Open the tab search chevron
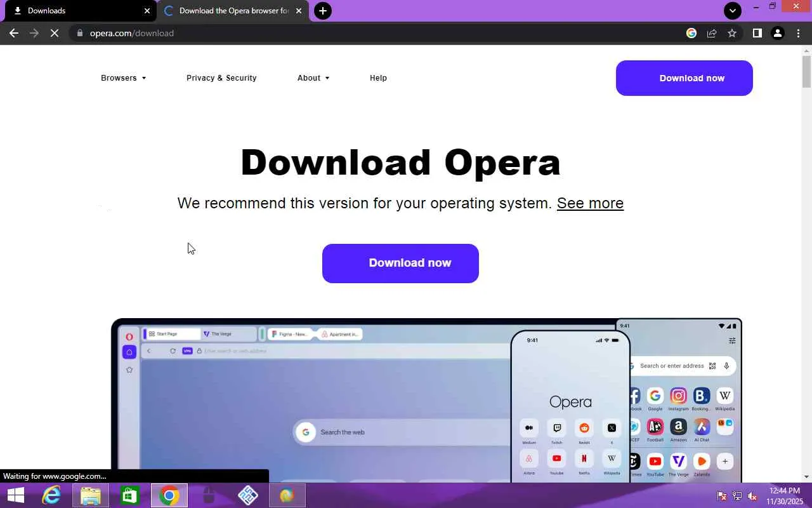The width and height of the screenshot is (812, 508). [733, 11]
